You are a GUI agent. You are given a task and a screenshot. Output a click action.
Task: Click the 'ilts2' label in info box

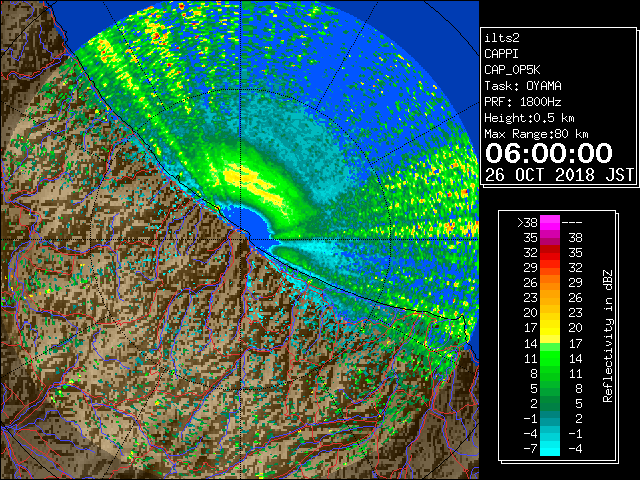point(502,38)
